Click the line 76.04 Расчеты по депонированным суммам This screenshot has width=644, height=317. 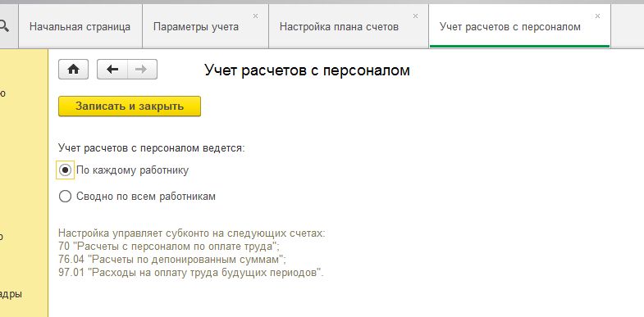(x=172, y=260)
